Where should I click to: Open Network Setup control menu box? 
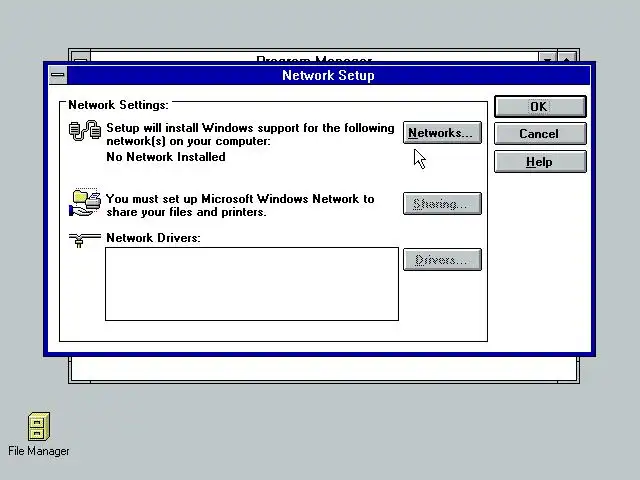[x=58, y=75]
